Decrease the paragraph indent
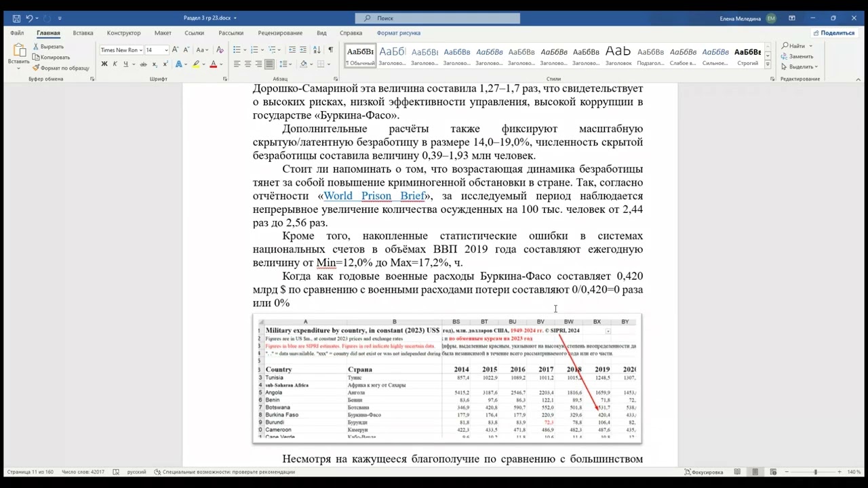 click(x=292, y=49)
